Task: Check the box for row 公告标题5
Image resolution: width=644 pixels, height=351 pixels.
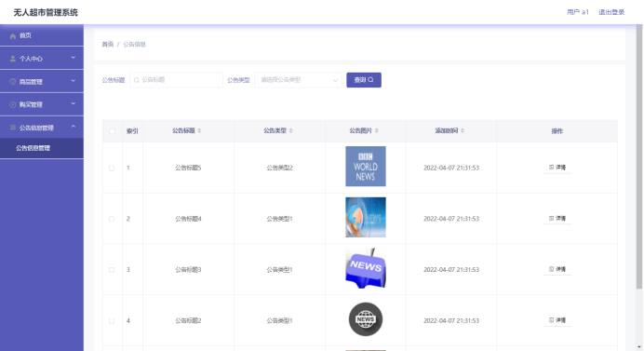Action: pyautogui.click(x=112, y=169)
